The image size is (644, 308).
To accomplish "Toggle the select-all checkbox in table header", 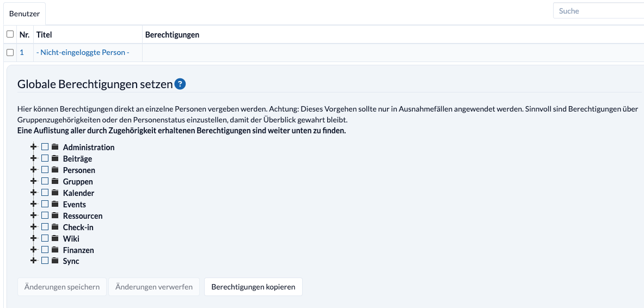I will coord(10,34).
